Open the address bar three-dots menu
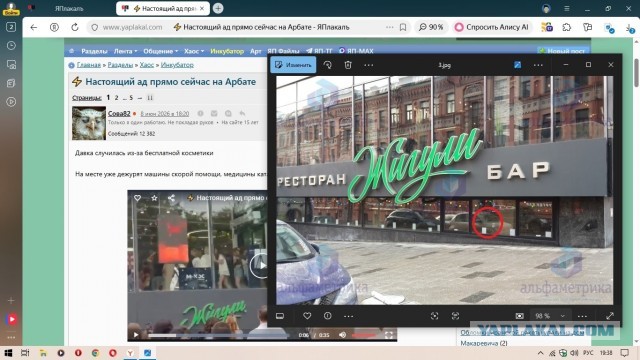 [x=389, y=27]
